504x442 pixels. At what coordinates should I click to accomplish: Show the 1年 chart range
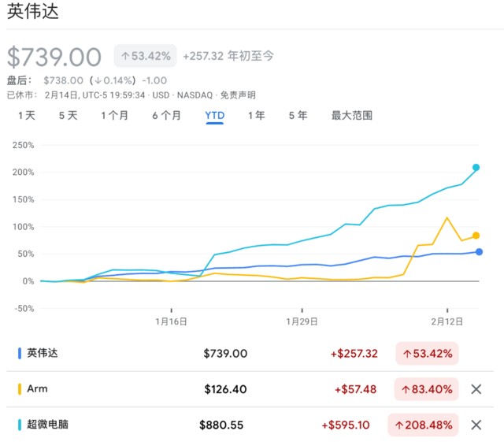(256, 115)
